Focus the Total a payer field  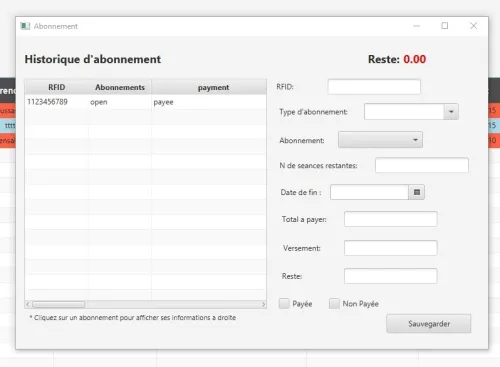[390, 219]
